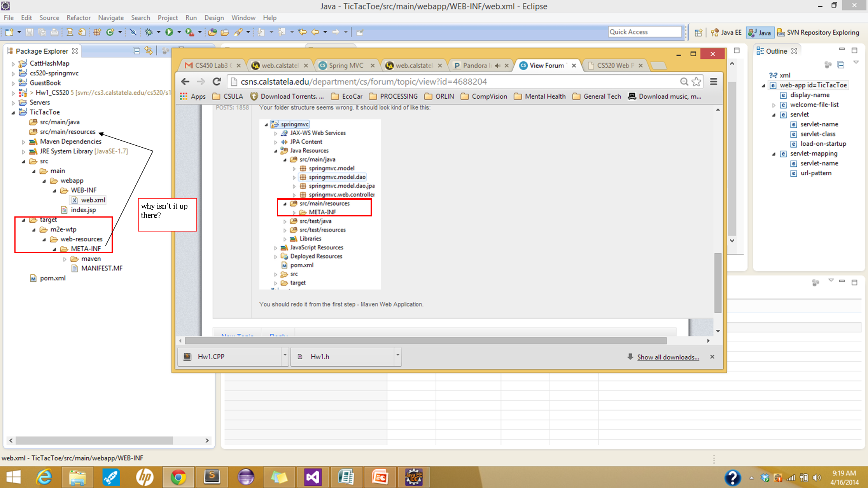Viewport: 868px width, 488px height.
Task: Collapse the TicTacToe project tree
Action: (x=13, y=112)
